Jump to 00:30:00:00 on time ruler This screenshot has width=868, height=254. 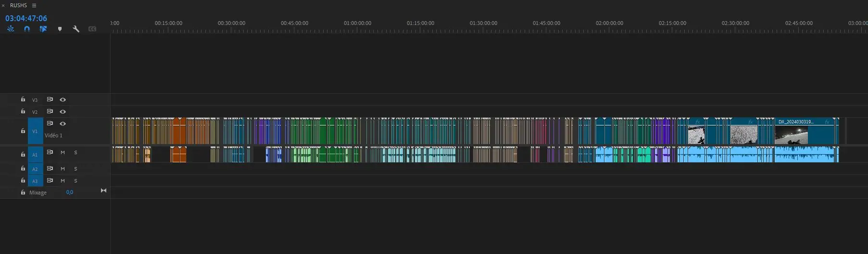(231, 23)
